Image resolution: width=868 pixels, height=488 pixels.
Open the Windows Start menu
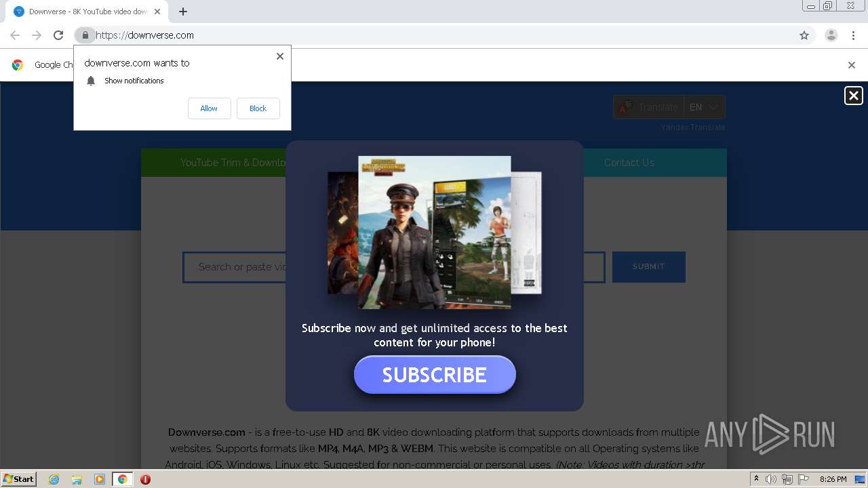(x=19, y=479)
